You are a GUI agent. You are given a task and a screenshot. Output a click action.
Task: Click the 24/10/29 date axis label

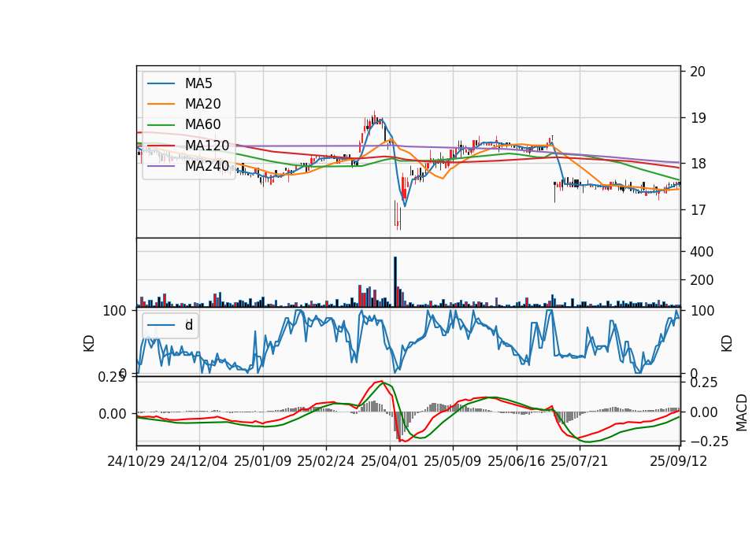136,461
